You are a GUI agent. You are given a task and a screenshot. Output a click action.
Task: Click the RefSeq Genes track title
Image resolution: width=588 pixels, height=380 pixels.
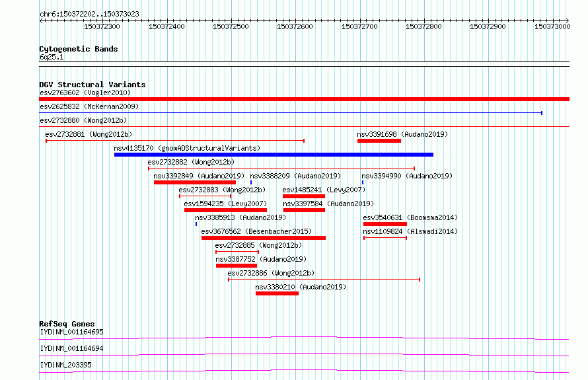[x=67, y=324]
